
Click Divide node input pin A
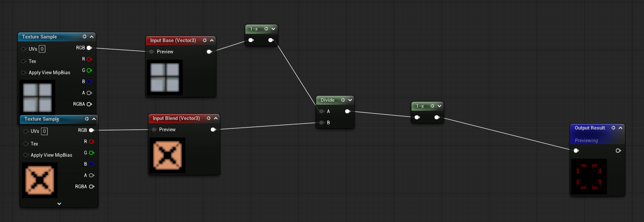click(321, 111)
